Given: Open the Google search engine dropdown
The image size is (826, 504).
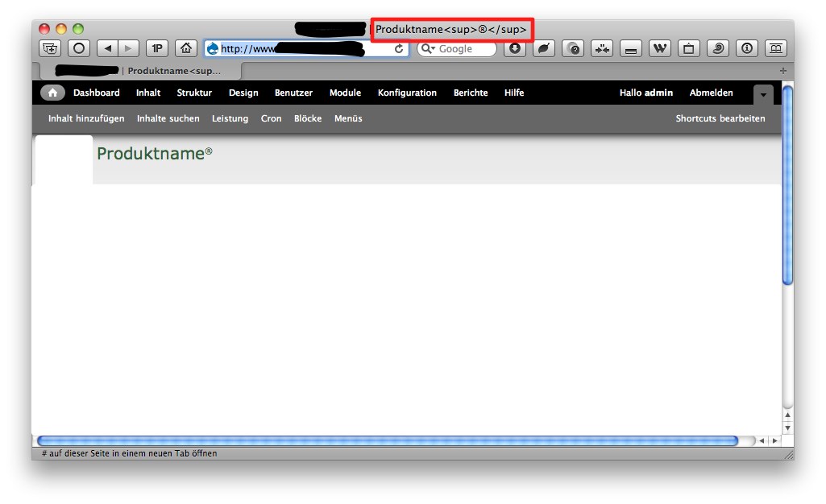Looking at the screenshot, I should [428, 49].
